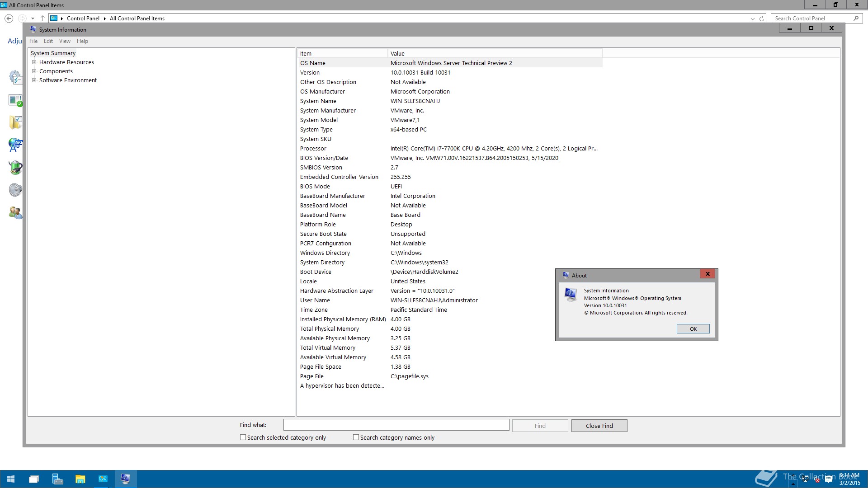Click the Value column header

coord(495,53)
